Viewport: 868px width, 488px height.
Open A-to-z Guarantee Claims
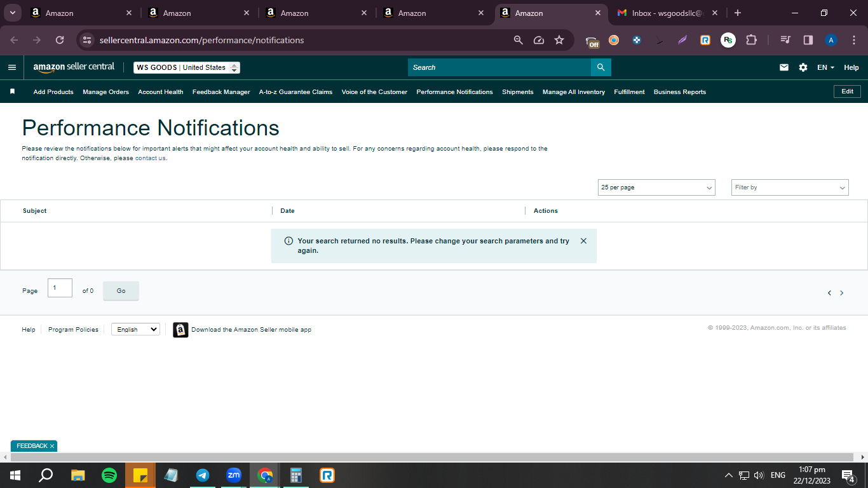click(x=295, y=92)
